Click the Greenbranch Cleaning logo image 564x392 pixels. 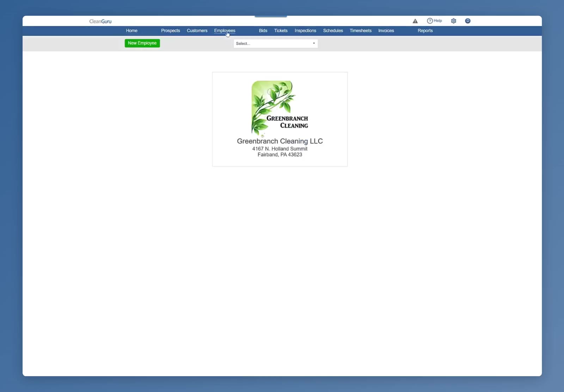[x=280, y=108]
